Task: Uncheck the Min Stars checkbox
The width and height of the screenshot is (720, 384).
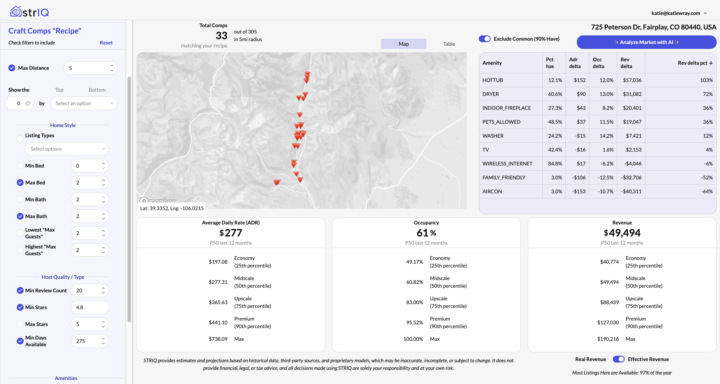Action: pos(20,307)
